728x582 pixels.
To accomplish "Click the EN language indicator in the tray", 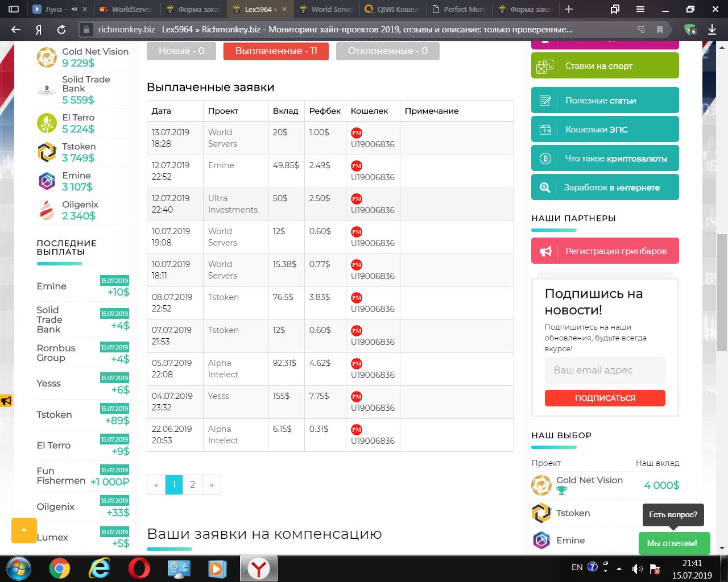I will click(x=577, y=567).
